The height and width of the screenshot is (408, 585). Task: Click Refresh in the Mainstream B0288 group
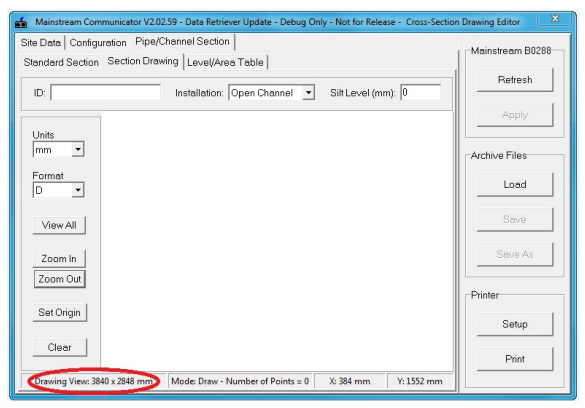click(x=515, y=80)
